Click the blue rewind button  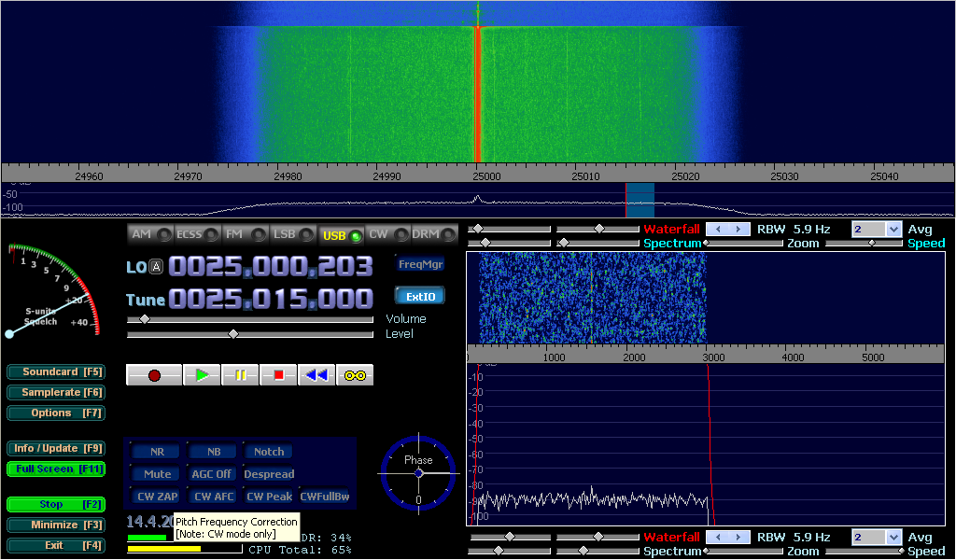coord(316,375)
